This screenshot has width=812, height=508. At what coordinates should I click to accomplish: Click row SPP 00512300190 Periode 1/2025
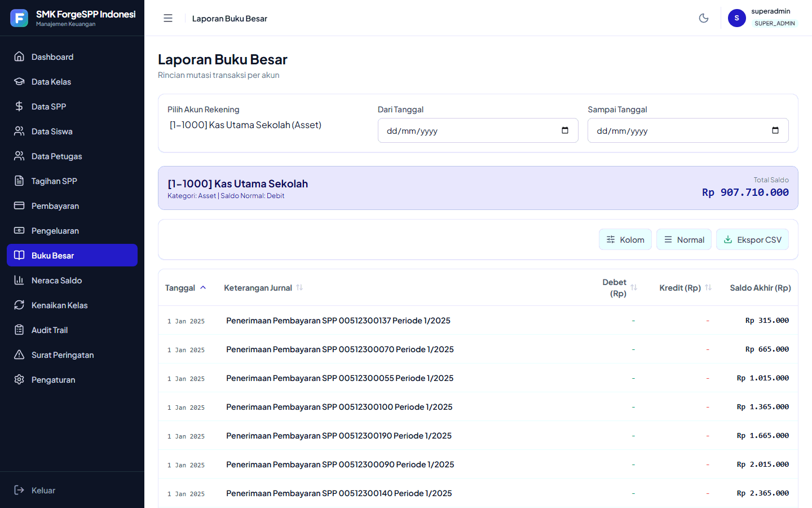[x=478, y=436]
